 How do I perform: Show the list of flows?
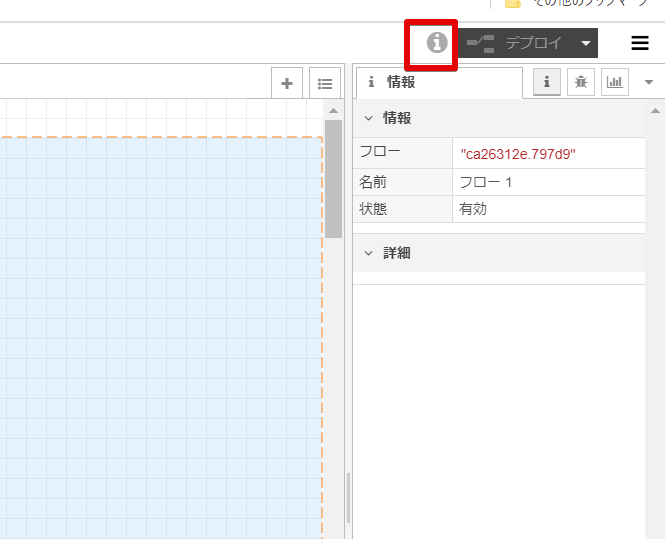point(324,84)
